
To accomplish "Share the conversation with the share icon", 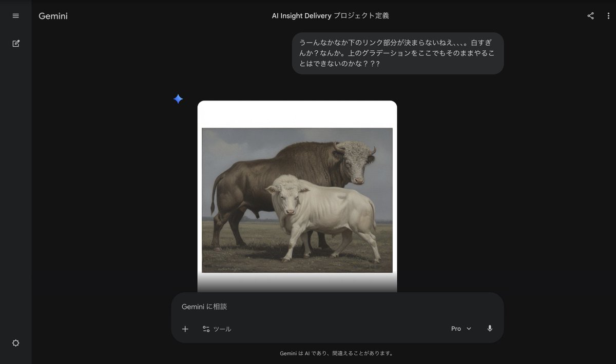I will [x=590, y=16].
